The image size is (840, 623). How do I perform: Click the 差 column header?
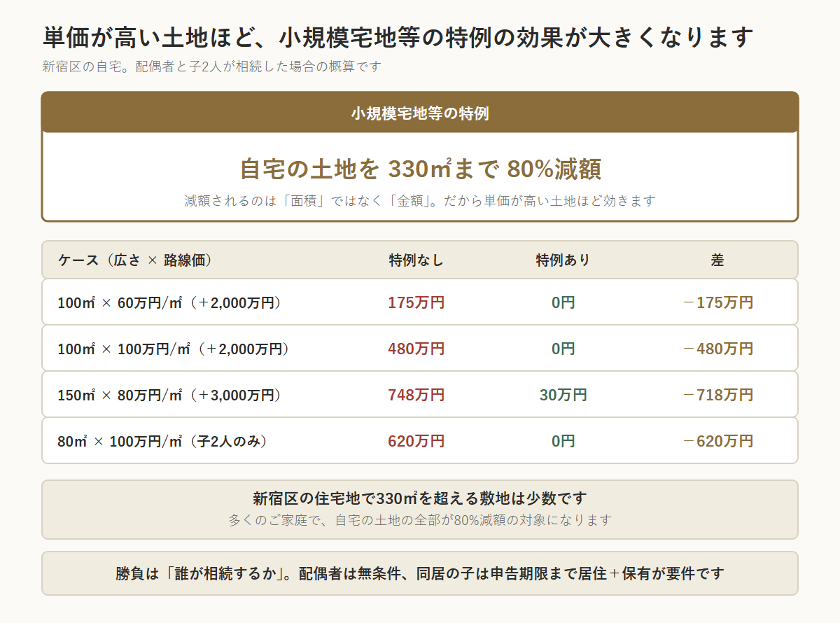[x=717, y=260]
